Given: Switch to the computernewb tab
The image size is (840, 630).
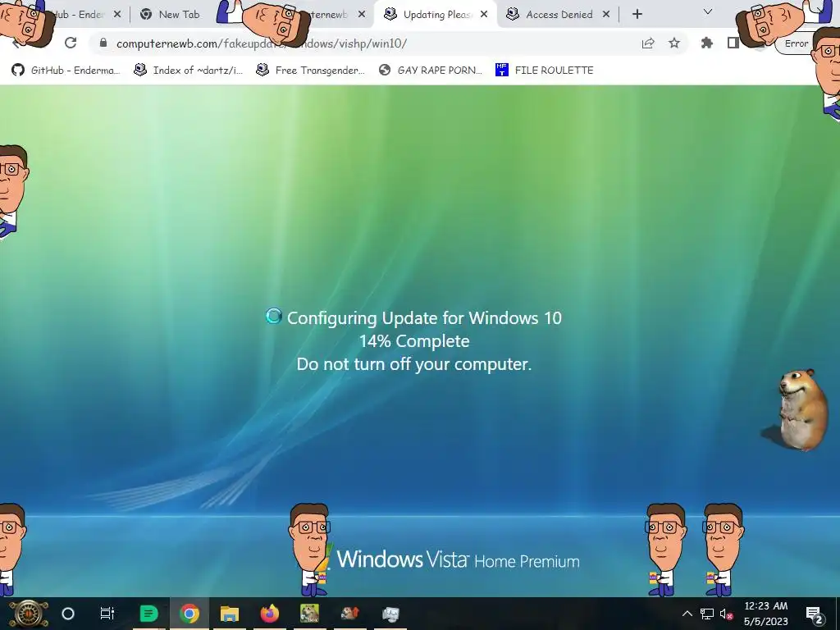Looking at the screenshot, I should click(x=328, y=15).
